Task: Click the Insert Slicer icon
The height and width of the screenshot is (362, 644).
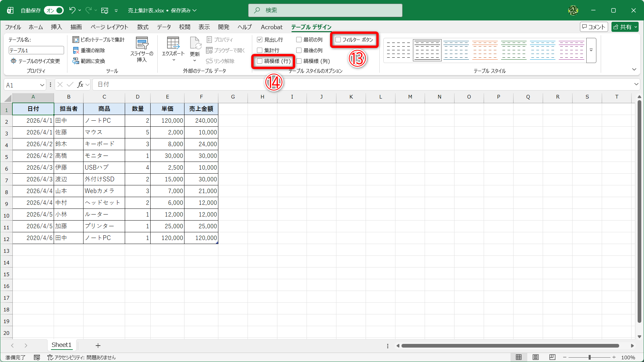Action: pyautogui.click(x=142, y=44)
